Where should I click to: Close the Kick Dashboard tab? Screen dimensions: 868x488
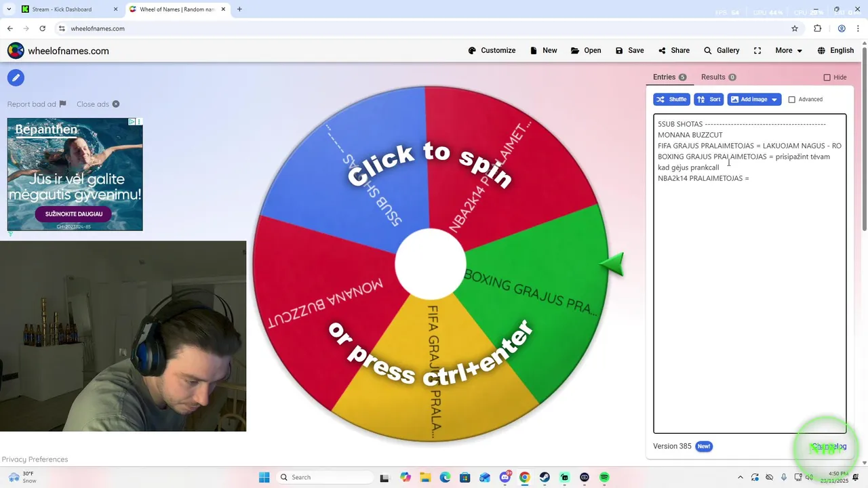pos(115,9)
